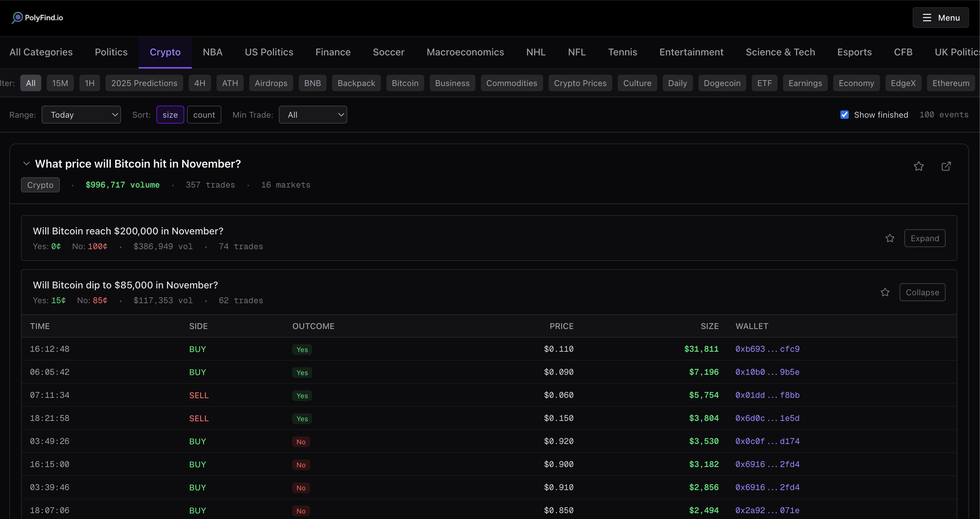980x519 pixels.
Task: Switch to the Politics category tab
Action: pos(111,52)
